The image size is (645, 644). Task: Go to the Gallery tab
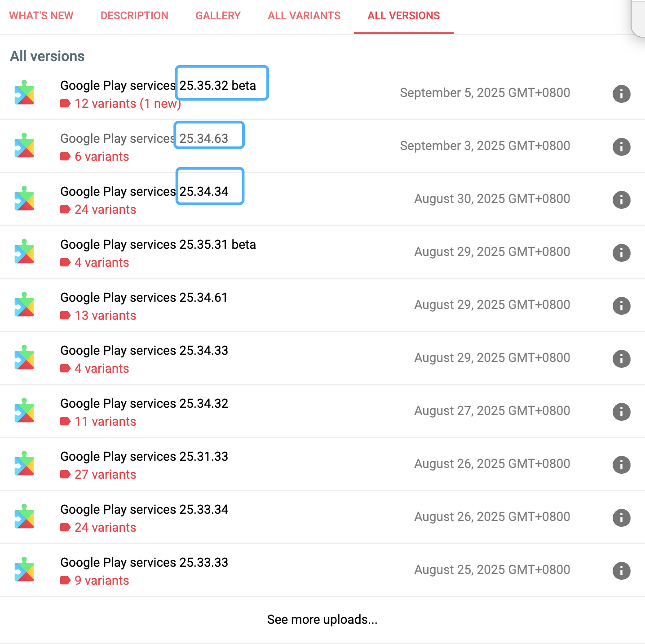pyautogui.click(x=218, y=16)
